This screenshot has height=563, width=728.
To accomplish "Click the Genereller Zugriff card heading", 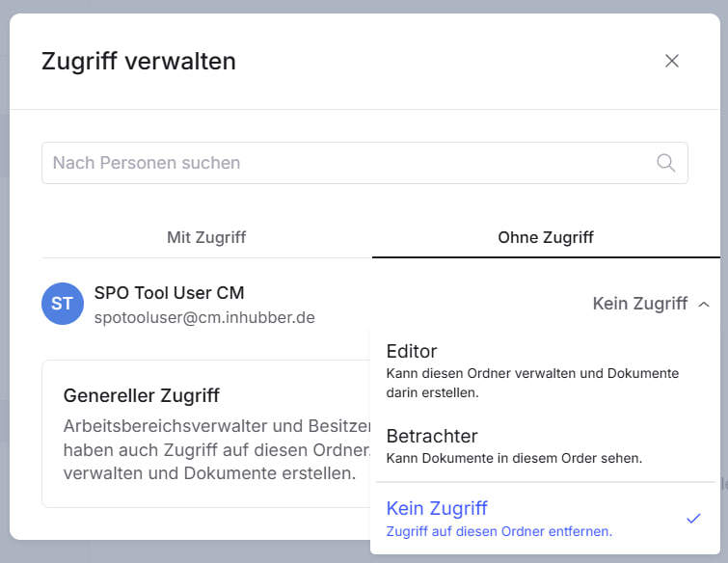I will click(142, 395).
